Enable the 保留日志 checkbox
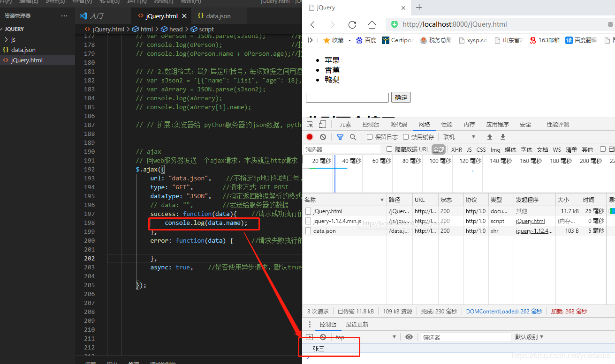 (370, 137)
